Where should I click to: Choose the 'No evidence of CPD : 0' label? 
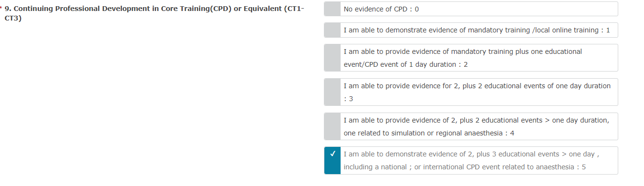381,9
